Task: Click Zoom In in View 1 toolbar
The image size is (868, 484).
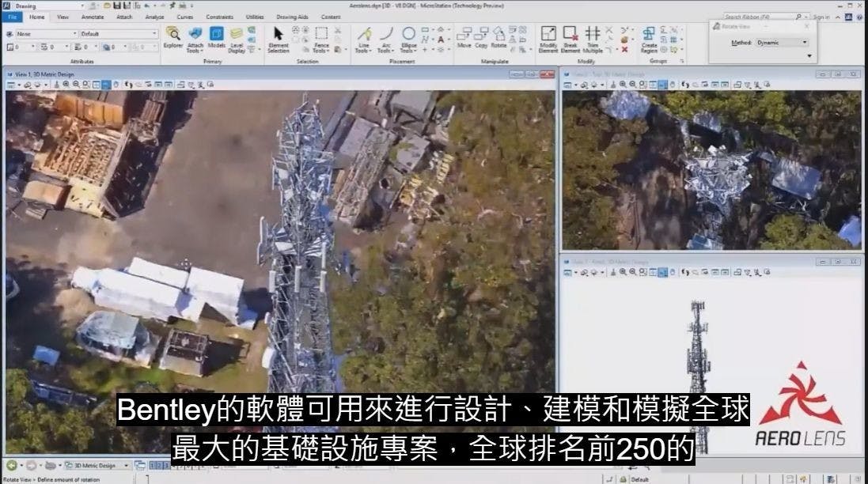Action: click(66, 85)
